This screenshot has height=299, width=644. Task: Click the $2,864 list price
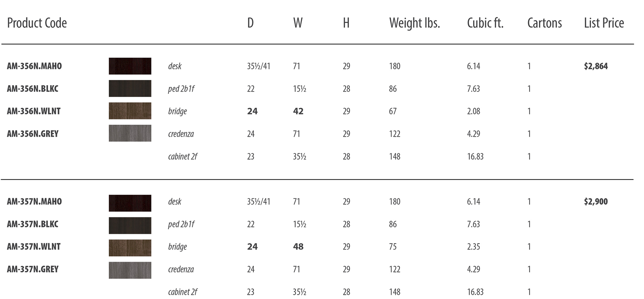[x=596, y=66]
